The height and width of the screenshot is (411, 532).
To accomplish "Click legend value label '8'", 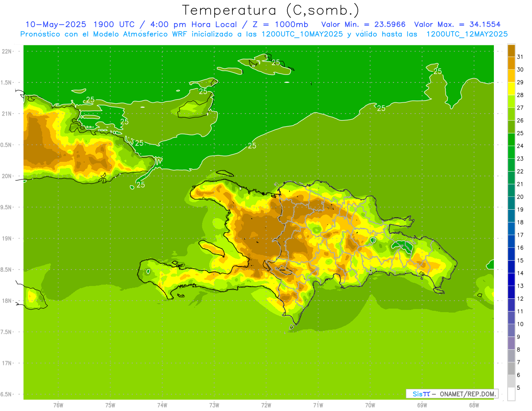I will pyautogui.click(x=519, y=349).
